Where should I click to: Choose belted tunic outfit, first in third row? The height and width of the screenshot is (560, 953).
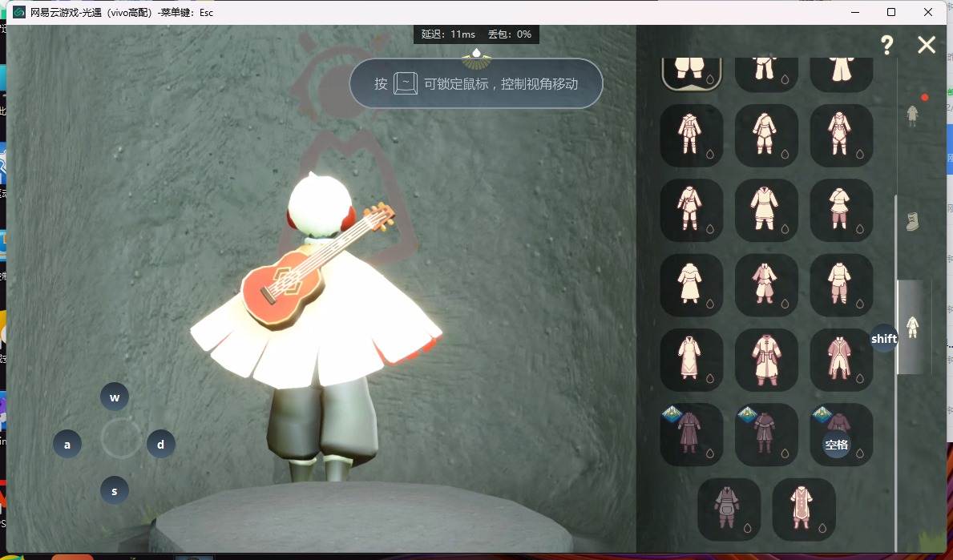691,210
